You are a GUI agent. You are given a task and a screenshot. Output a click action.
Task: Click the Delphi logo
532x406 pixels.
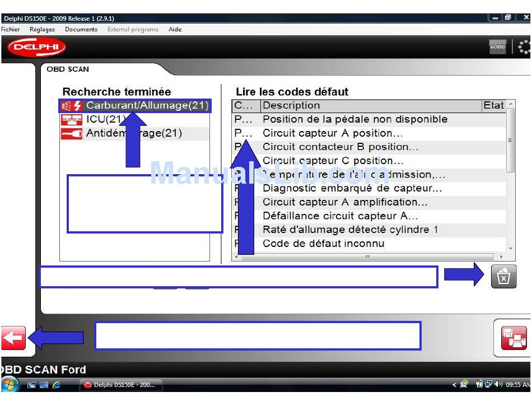[x=36, y=47]
